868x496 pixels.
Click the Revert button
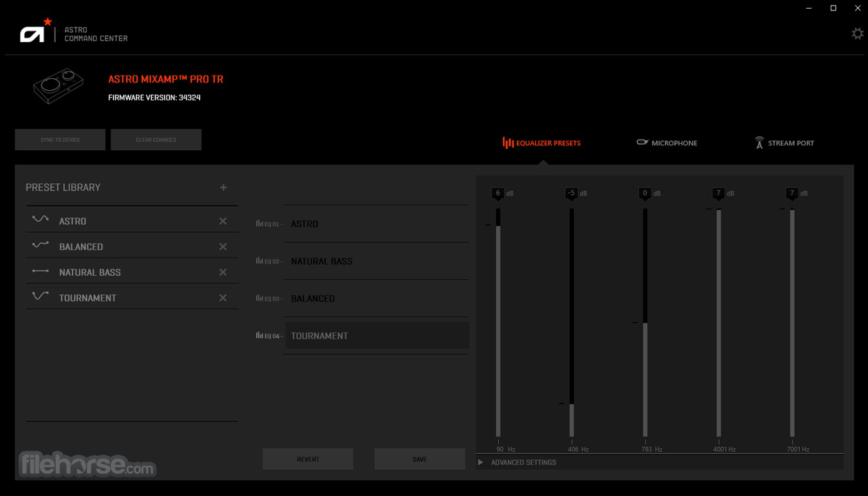(308, 459)
